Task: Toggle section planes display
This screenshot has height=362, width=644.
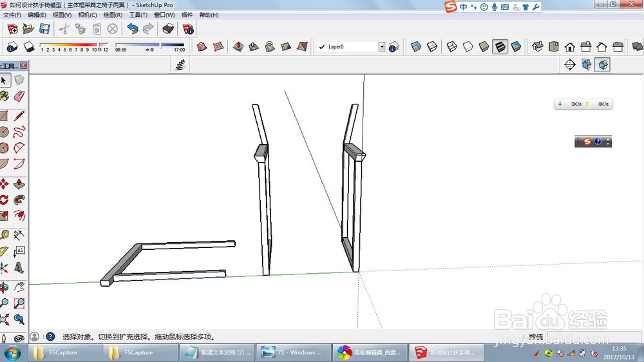Action: [x=587, y=64]
